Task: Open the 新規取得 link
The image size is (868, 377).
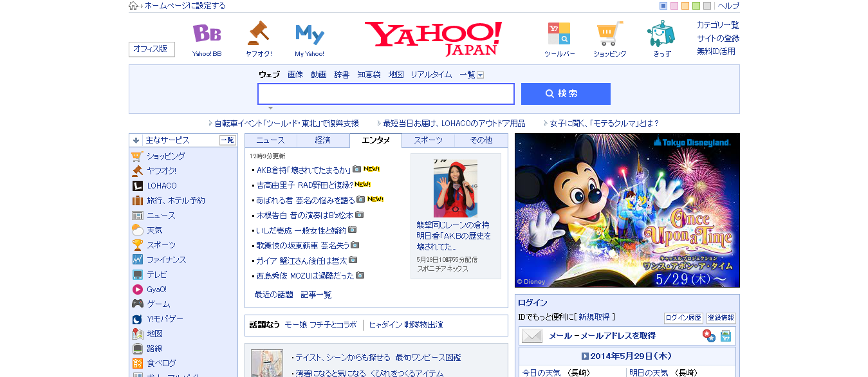Action: [595, 317]
